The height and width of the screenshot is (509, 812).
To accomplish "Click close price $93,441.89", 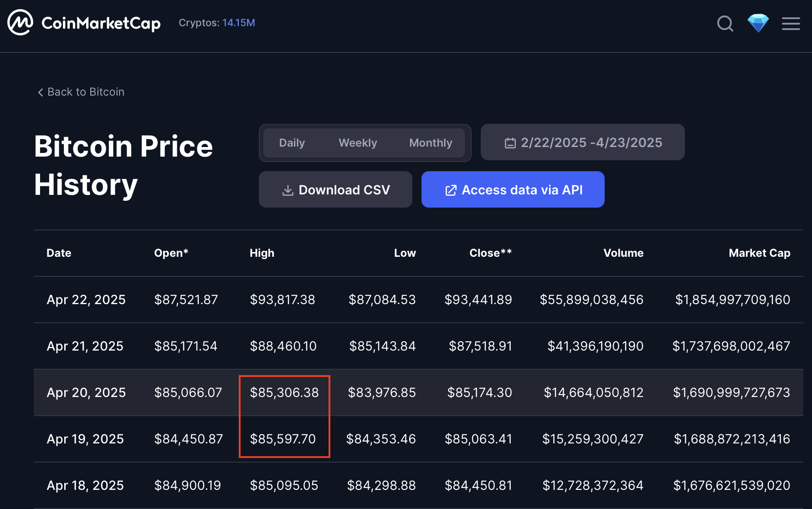I will [478, 300].
